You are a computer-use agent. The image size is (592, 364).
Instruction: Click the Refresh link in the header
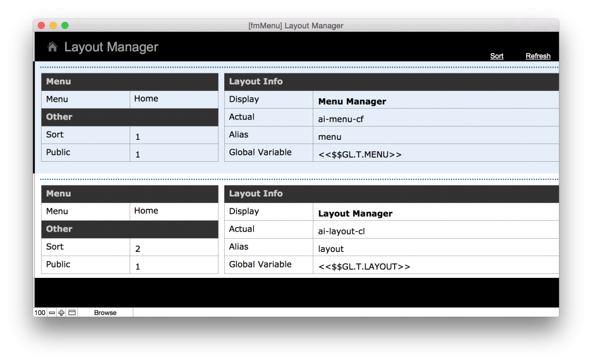[x=538, y=56]
